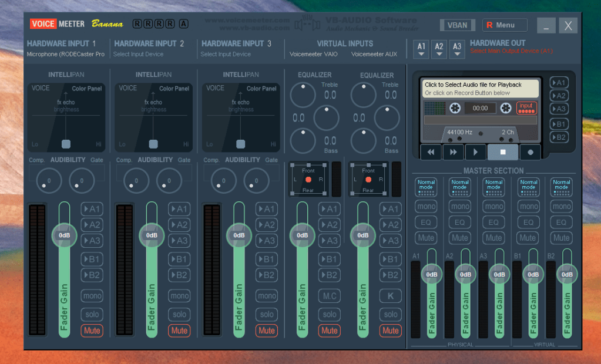Route the cassette recorder to B1
The image size is (601, 364).
[x=559, y=124]
